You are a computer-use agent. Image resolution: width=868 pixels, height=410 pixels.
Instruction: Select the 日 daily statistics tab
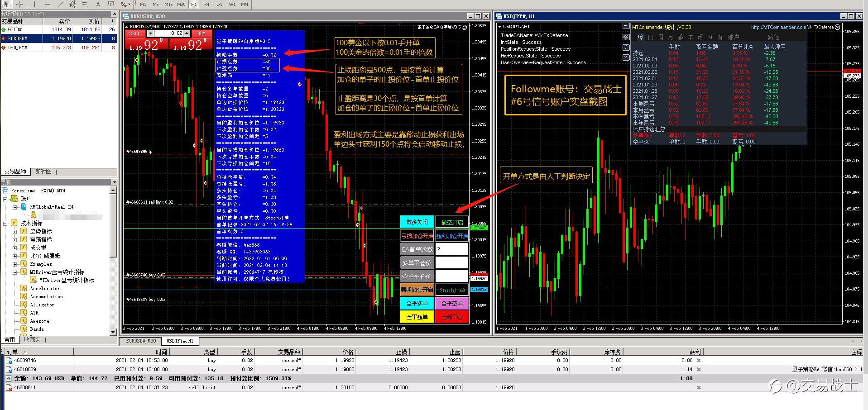click(651, 37)
